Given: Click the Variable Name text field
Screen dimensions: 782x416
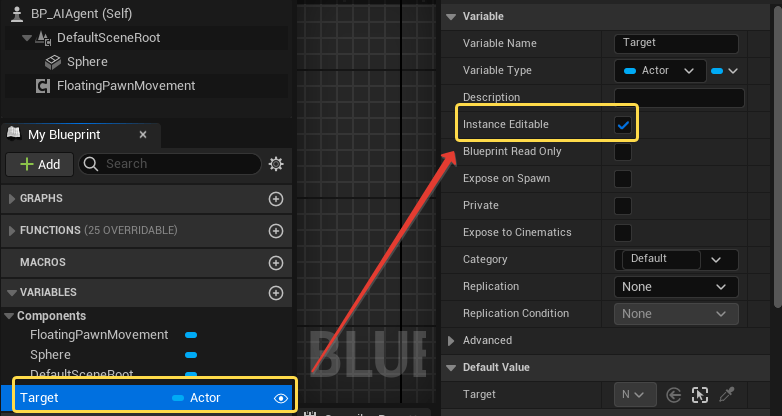Looking at the screenshot, I should [675, 44].
